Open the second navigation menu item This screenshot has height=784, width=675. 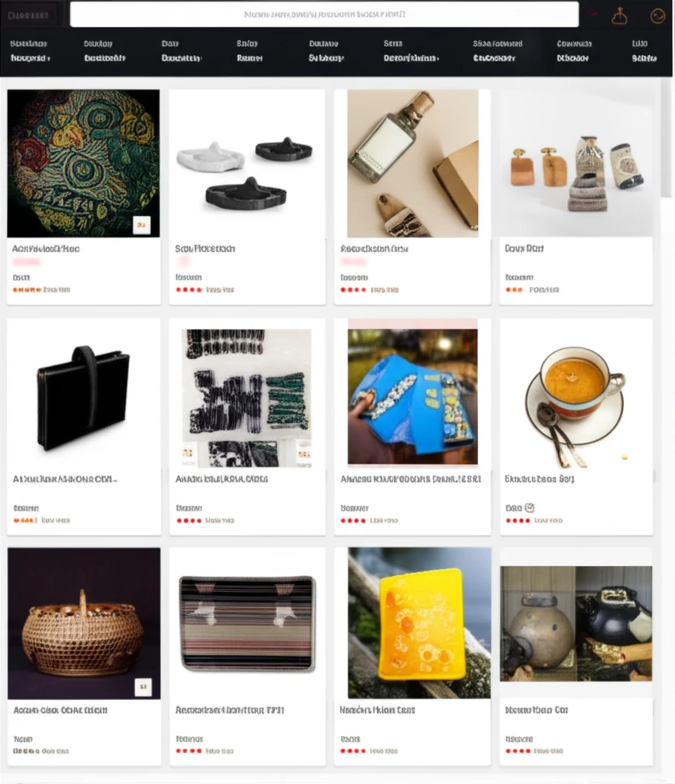(x=104, y=51)
